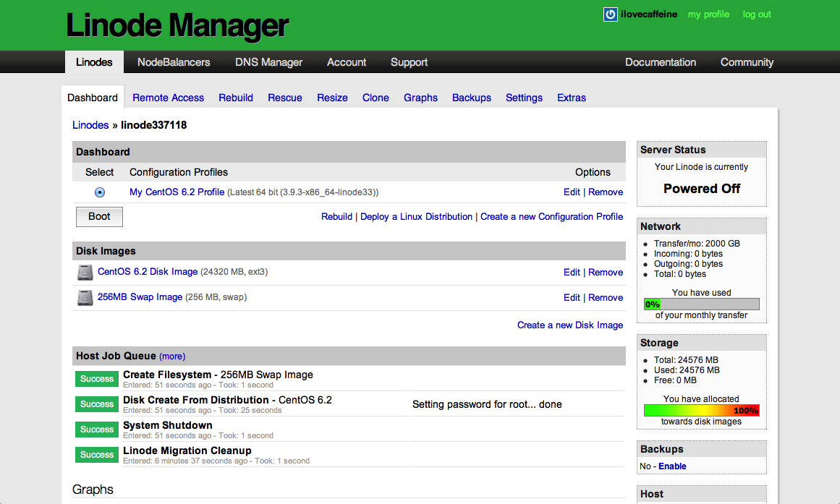This screenshot has width=840, height=504.
Task: Remove the CentOS 6.2 Disk Image
Action: [606, 272]
